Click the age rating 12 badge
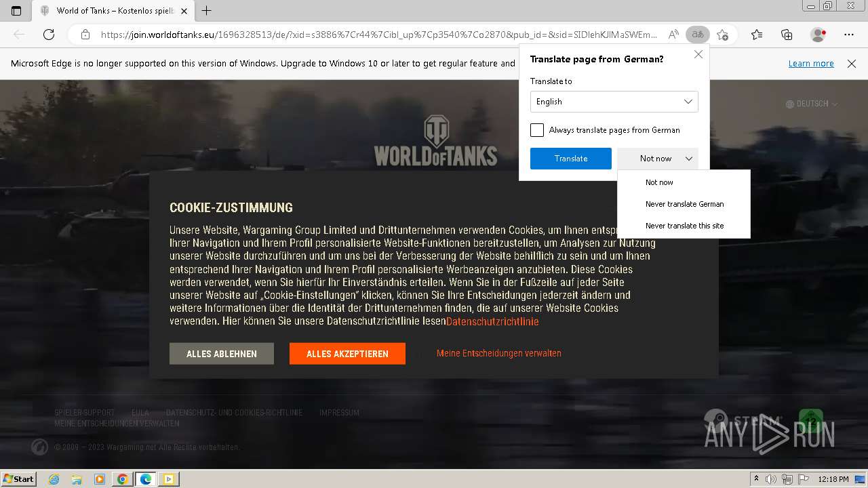This screenshot has width=868, height=488. click(x=811, y=421)
